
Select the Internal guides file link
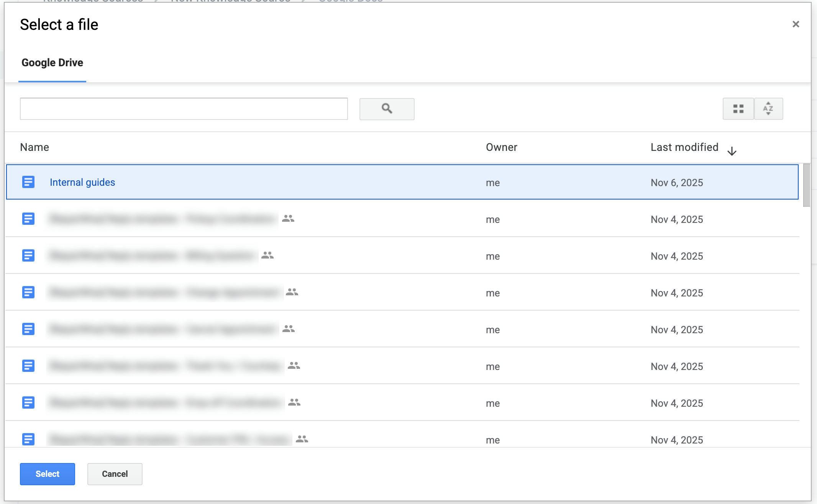pos(82,182)
